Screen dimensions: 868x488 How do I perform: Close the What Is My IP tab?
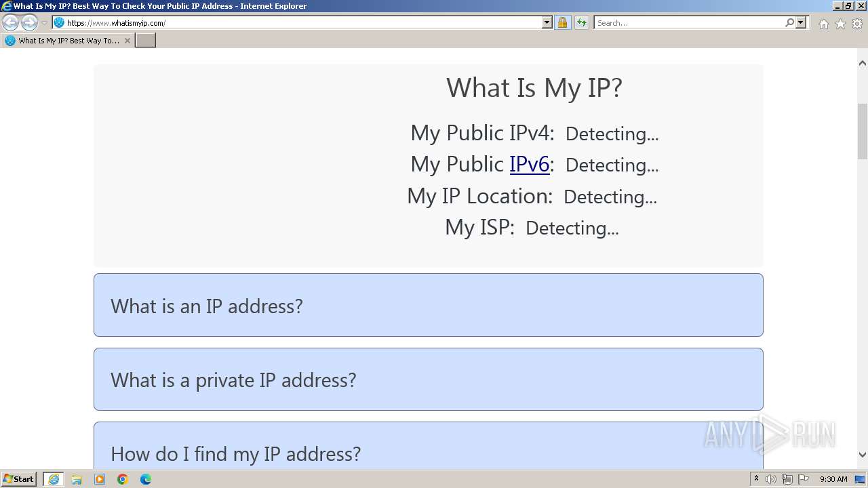(x=127, y=41)
